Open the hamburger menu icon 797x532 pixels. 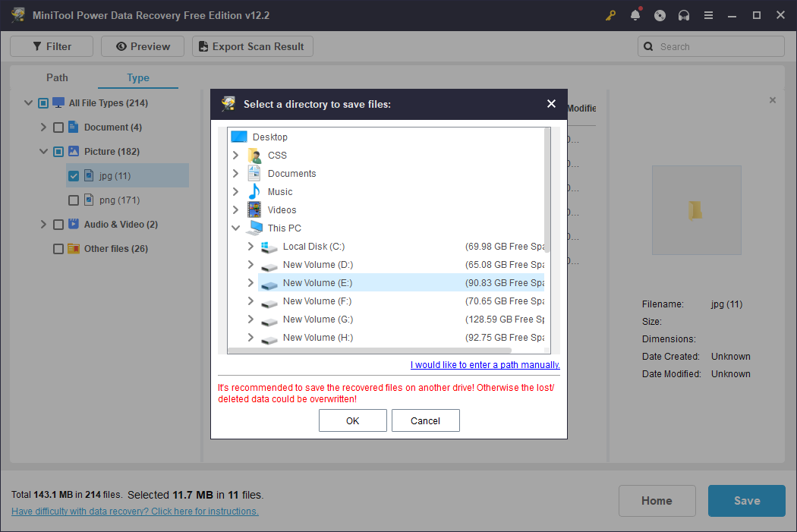pos(708,15)
